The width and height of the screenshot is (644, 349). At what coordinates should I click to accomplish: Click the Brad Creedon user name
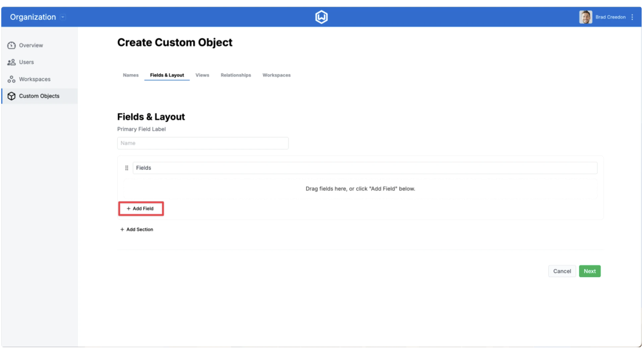pyautogui.click(x=610, y=17)
